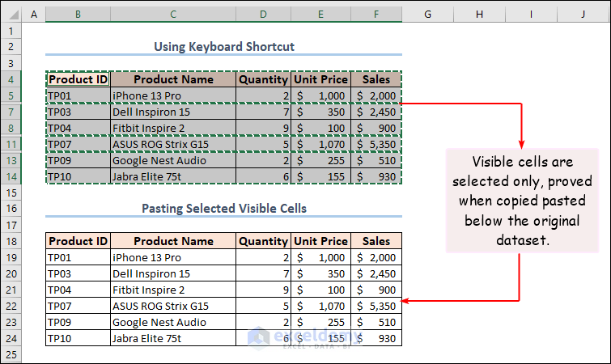This screenshot has height=364, width=611.
Task: Click the 'ASUS ROG Strix G15' cell in row 11
Action: (x=173, y=144)
